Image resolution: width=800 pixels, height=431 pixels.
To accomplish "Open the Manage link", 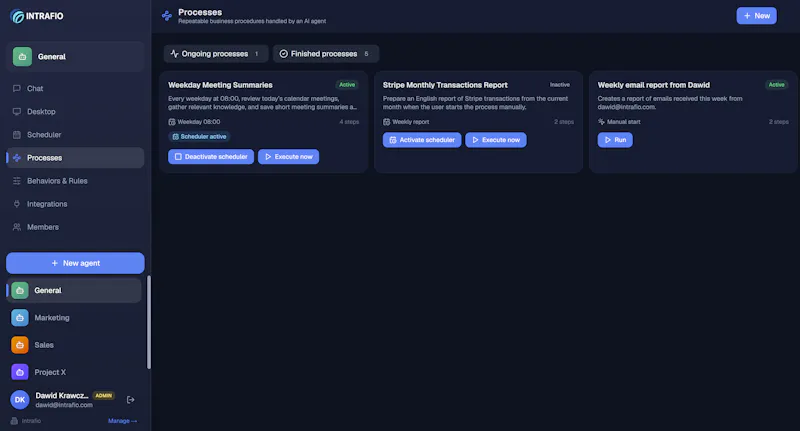I will coord(122,421).
